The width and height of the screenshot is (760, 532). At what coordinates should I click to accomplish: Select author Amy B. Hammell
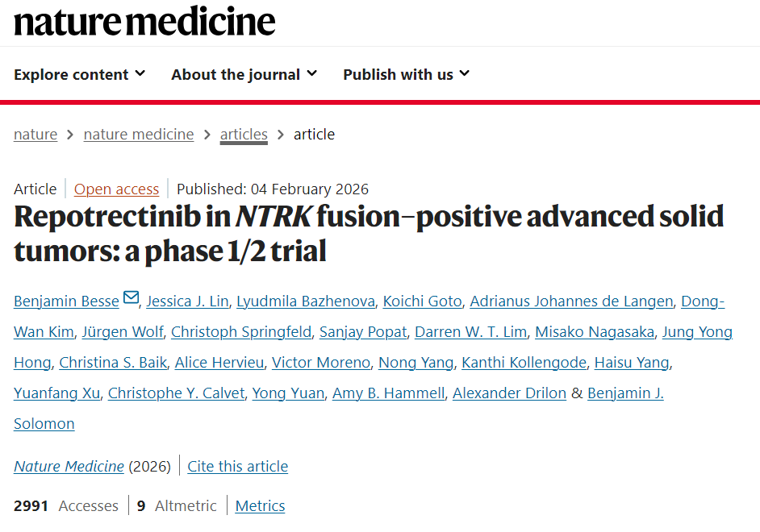click(x=388, y=393)
